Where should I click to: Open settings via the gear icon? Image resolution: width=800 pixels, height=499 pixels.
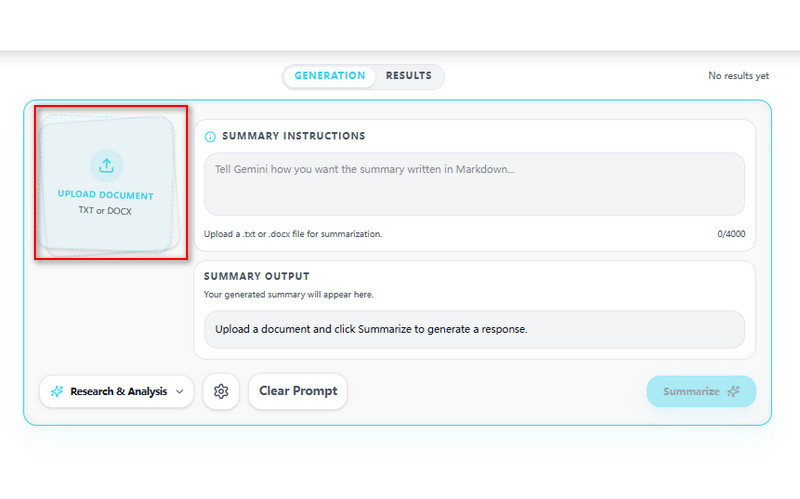coord(221,391)
